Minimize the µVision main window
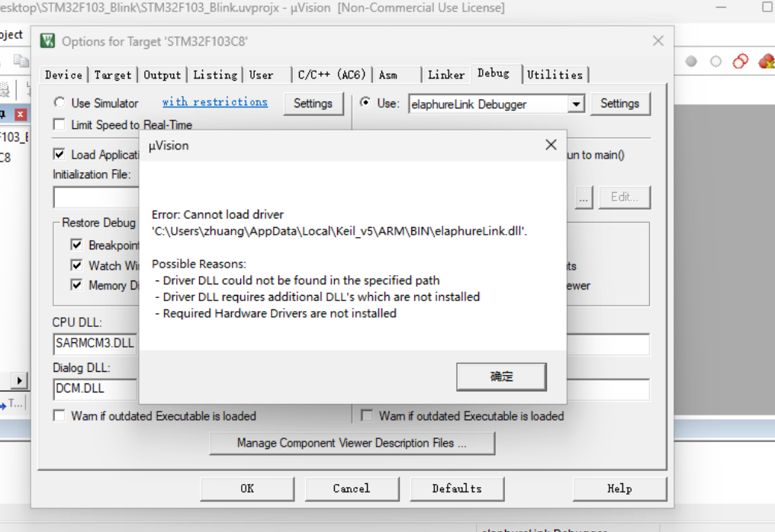The height and width of the screenshot is (532, 775). pyautogui.click(x=721, y=8)
